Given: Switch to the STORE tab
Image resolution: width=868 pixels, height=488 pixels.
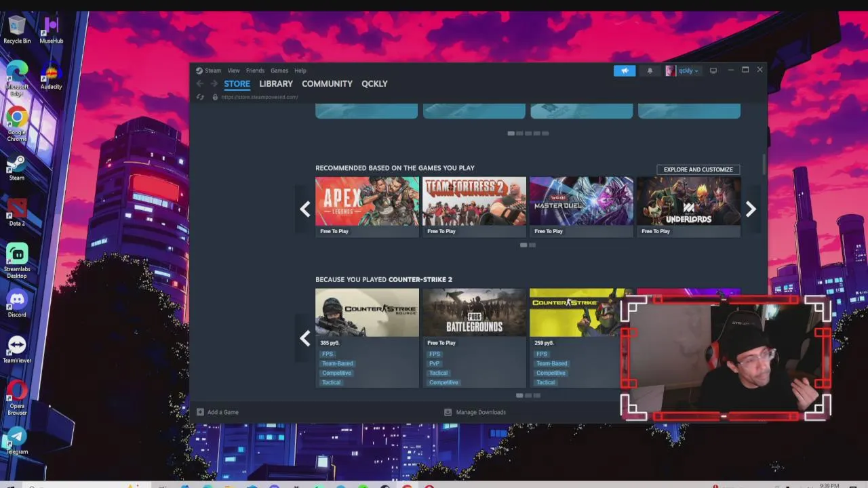Looking at the screenshot, I should (237, 83).
